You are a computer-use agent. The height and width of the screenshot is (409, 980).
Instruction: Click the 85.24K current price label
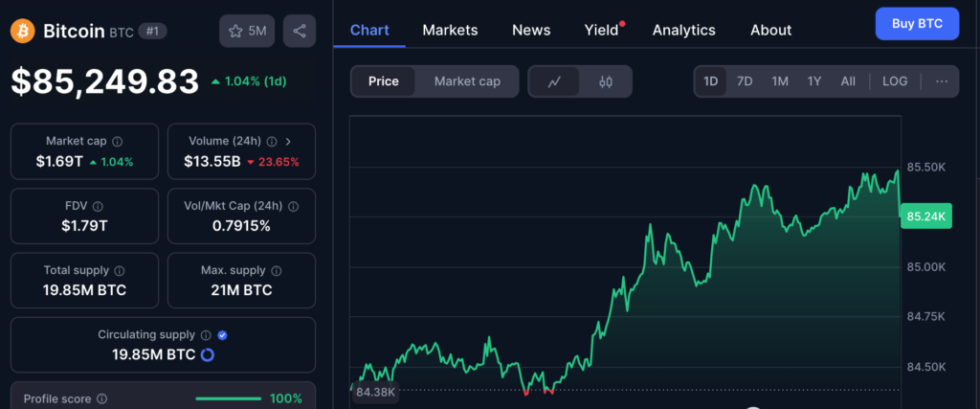click(925, 216)
